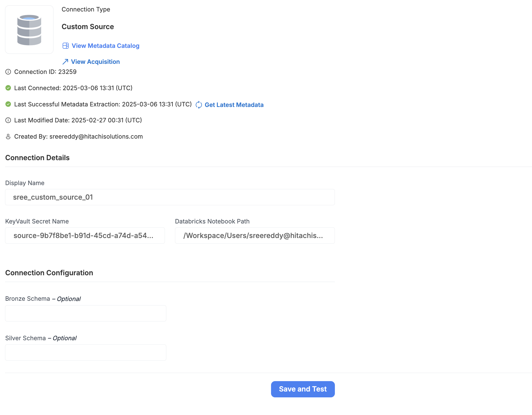Click the View Acquisition arrow icon
The width and height of the screenshot is (532, 415).
(x=65, y=62)
